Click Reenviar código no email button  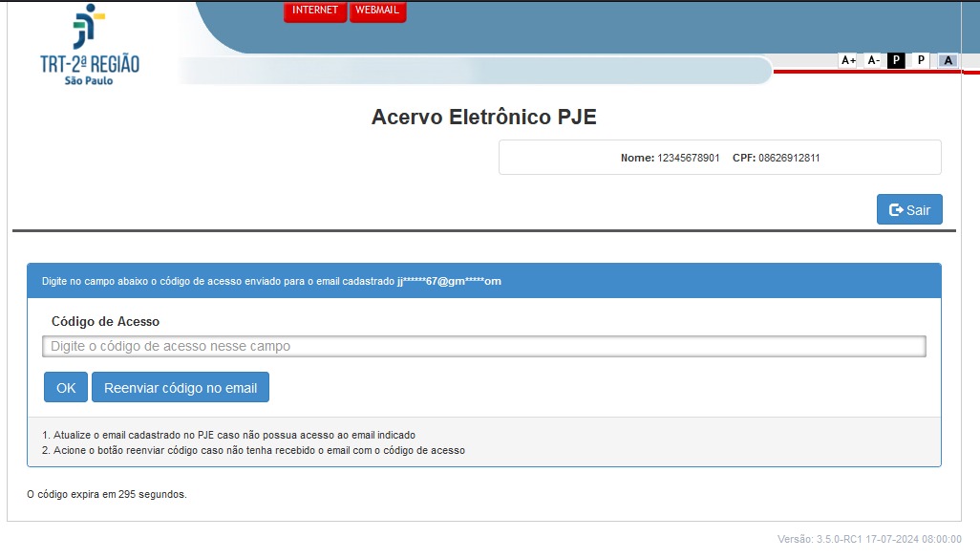coord(180,388)
